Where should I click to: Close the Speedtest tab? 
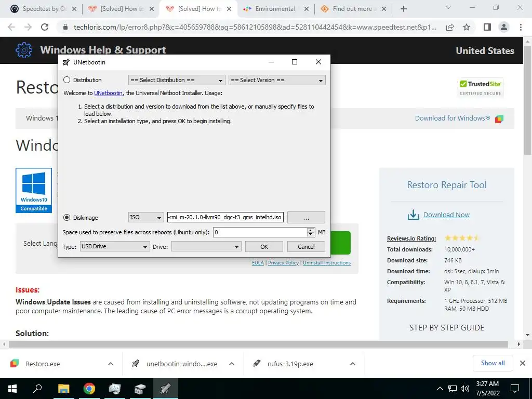point(74,9)
